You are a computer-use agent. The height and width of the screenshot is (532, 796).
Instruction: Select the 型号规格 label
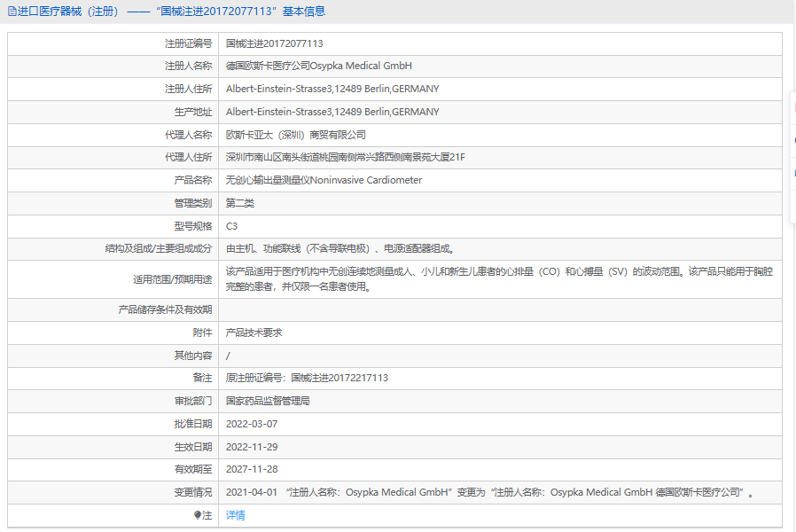[193, 226]
